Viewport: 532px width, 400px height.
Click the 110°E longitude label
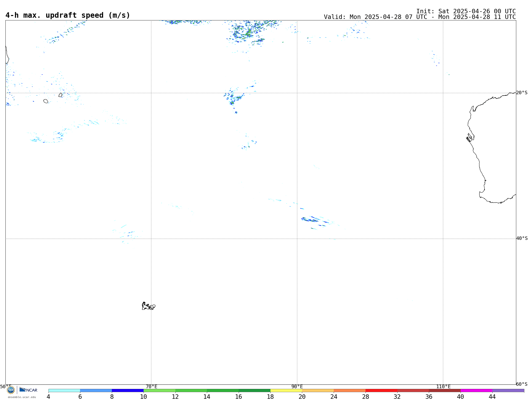[x=443, y=387]
